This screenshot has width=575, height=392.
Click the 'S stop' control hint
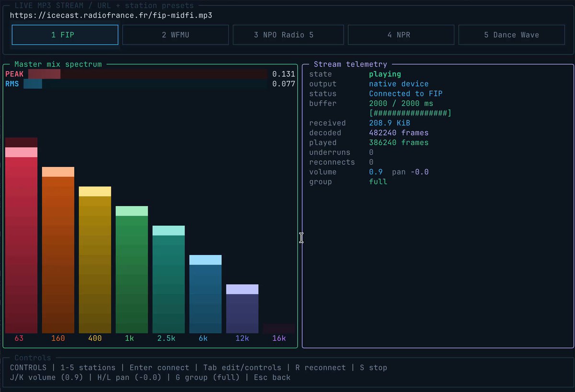(x=373, y=368)
